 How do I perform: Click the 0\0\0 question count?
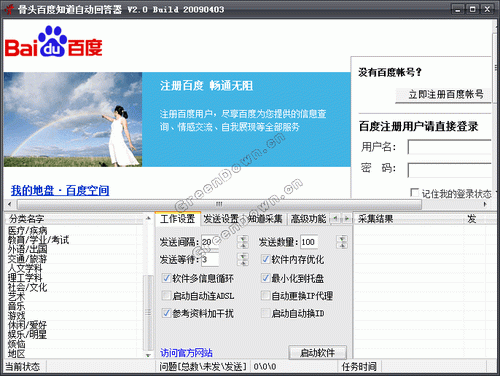[265, 367]
